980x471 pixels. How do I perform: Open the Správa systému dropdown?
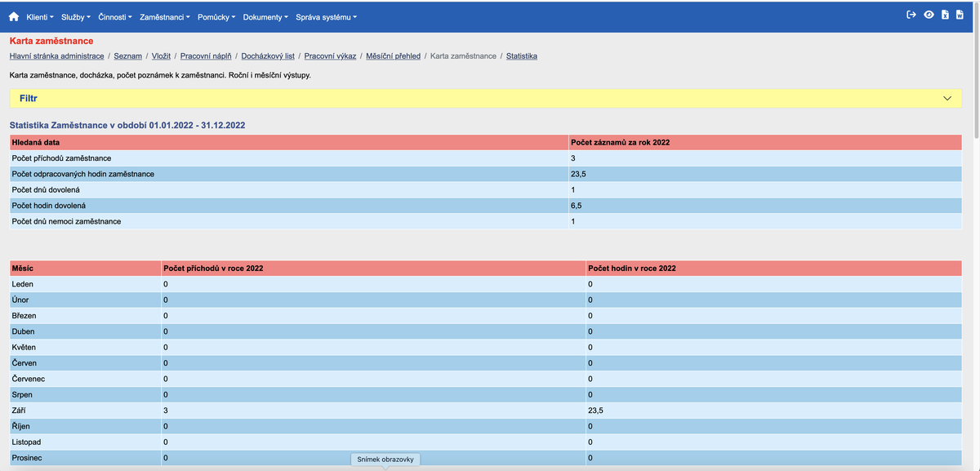point(323,16)
